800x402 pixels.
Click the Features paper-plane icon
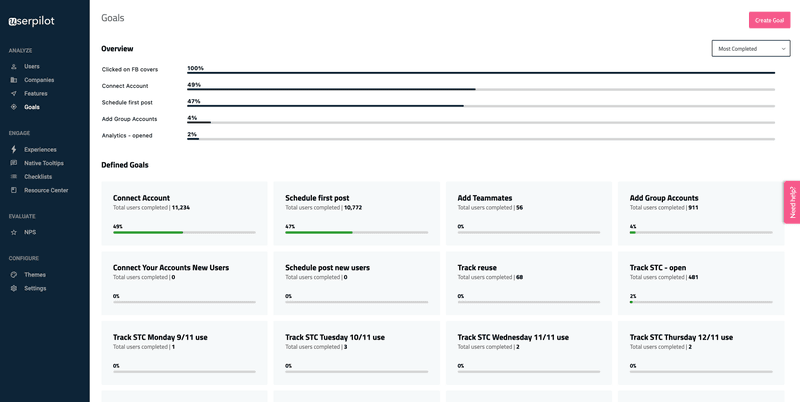coord(14,93)
